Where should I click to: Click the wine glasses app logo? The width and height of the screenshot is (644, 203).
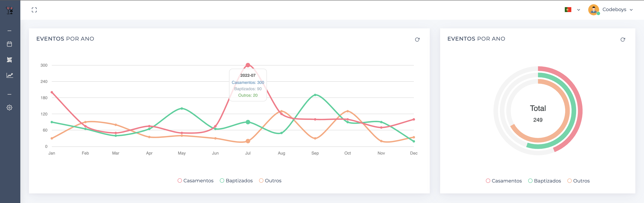click(10, 10)
